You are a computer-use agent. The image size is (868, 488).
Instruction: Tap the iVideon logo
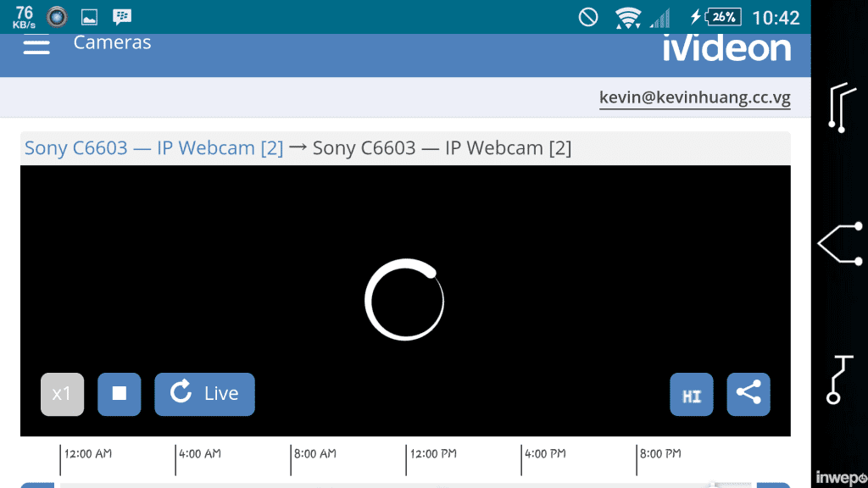pyautogui.click(x=726, y=49)
